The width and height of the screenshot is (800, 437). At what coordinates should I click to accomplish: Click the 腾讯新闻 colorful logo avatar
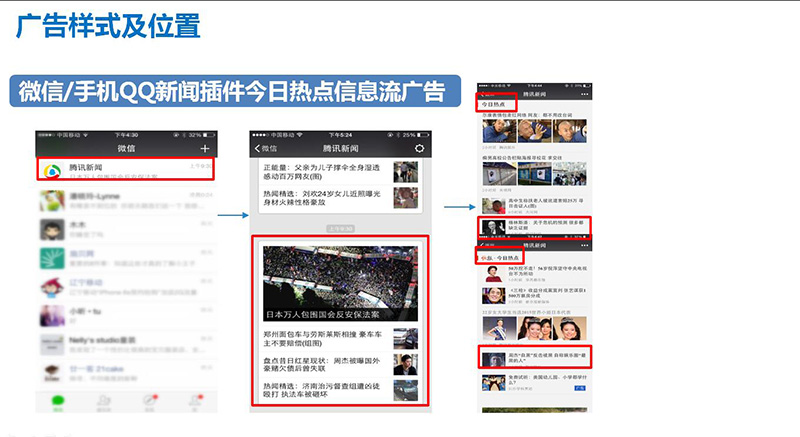click(x=52, y=171)
